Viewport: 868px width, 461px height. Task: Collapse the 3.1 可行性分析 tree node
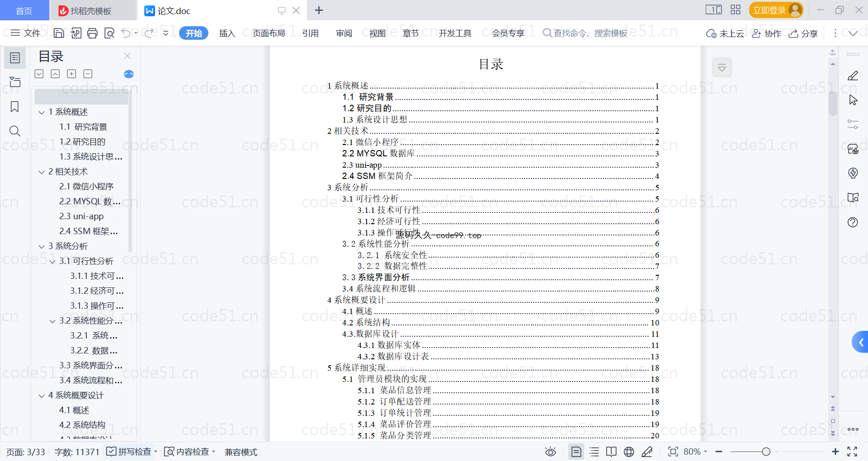click(52, 261)
